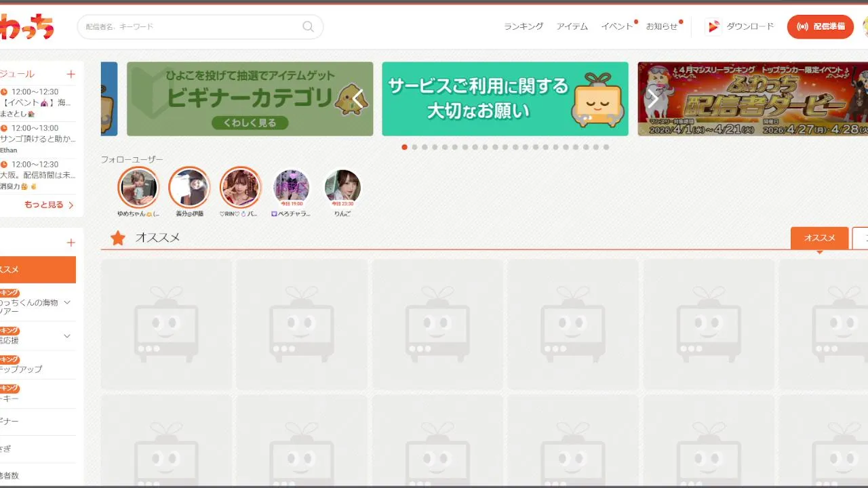The height and width of the screenshot is (488, 868).
Task: Click もっと見る in the schedule panel
Action: (x=43, y=205)
